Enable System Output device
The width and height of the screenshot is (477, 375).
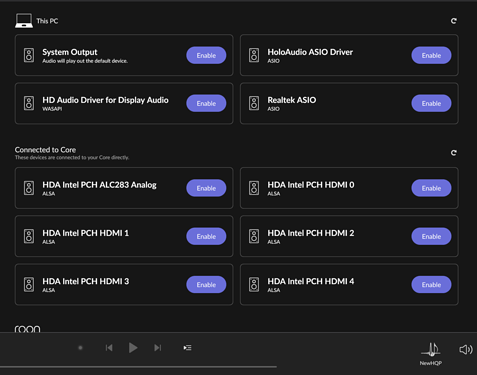(206, 55)
